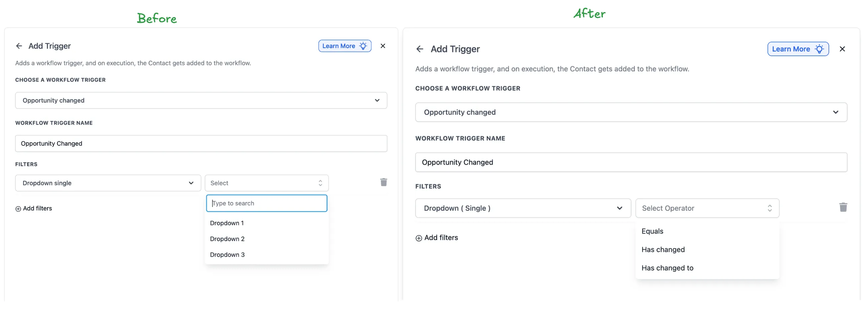Click the plus icon next to After Add filters
The width and height of the screenshot is (868, 312).
pyautogui.click(x=418, y=238)
